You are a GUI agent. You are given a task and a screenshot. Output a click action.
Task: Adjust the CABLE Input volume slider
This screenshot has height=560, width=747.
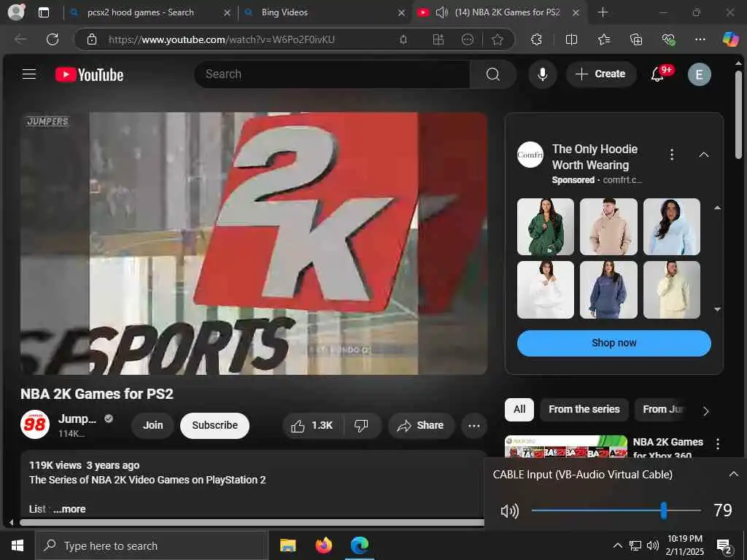pyautogui.click(x=616, y=510)
